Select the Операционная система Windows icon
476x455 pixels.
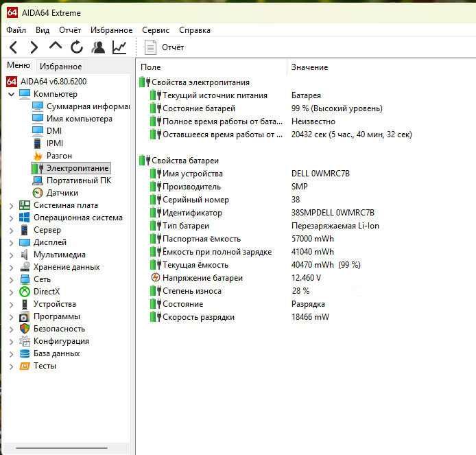click(25, 218)
